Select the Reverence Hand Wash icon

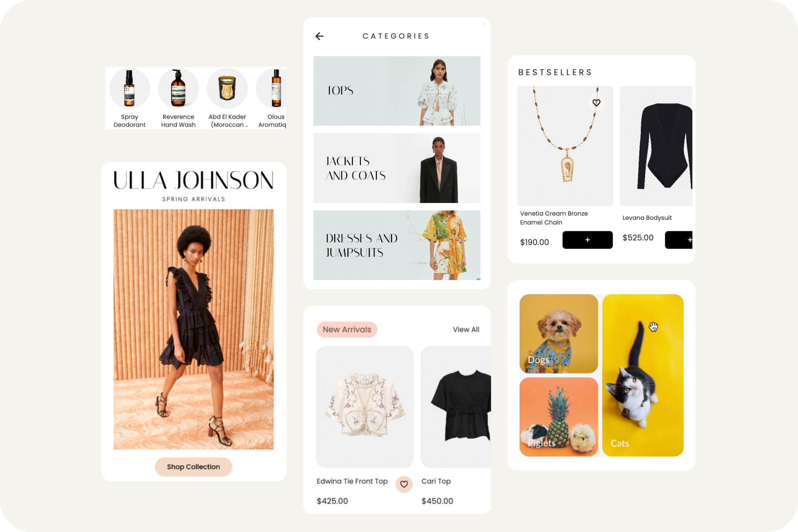coord(178,88)
